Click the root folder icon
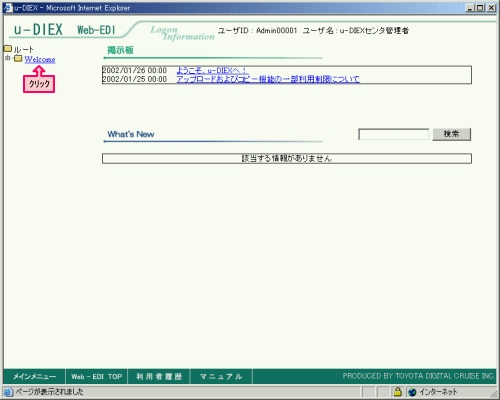The height and width of the screenshot is (400, 500). click(8, 49)
